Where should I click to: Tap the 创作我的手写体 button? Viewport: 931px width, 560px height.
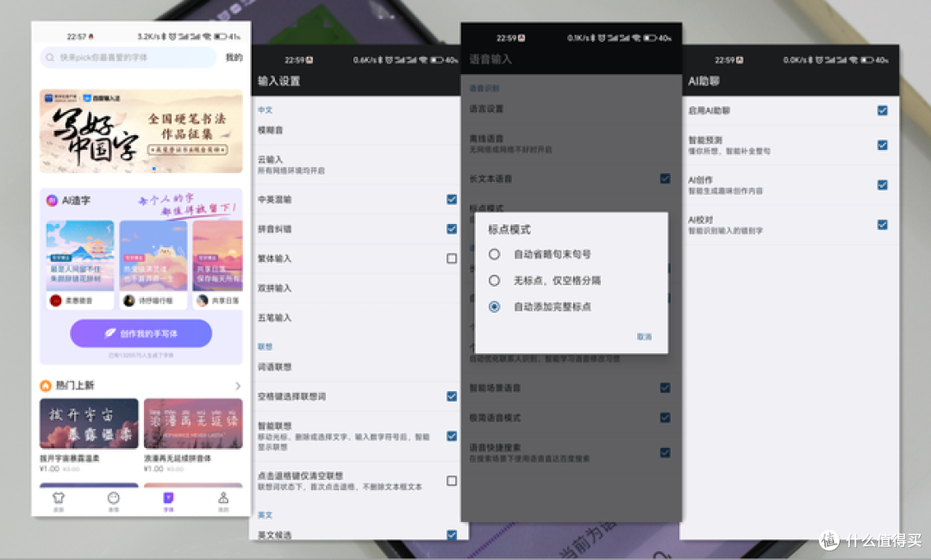[x=141, y=333]
